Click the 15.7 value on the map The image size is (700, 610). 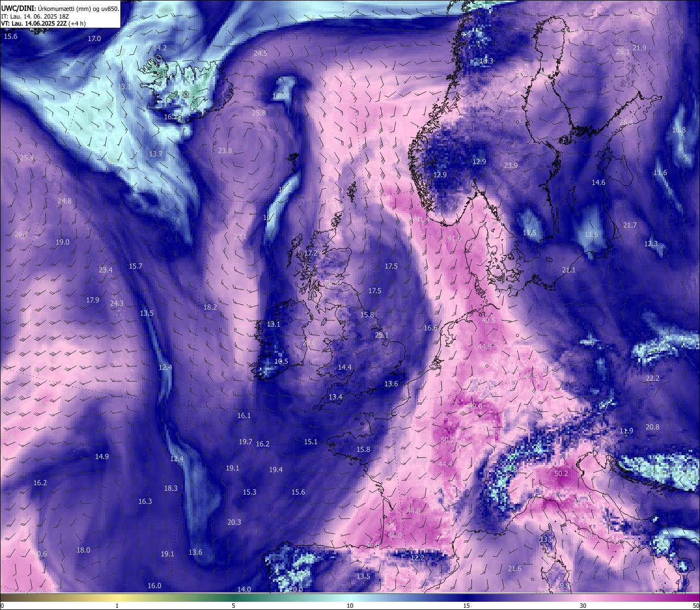tap(135, 266)
